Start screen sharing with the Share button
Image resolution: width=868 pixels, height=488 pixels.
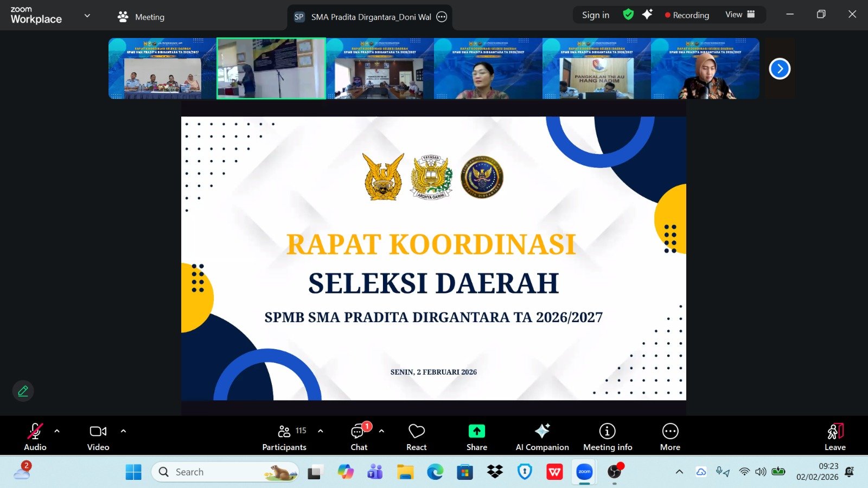476,436
